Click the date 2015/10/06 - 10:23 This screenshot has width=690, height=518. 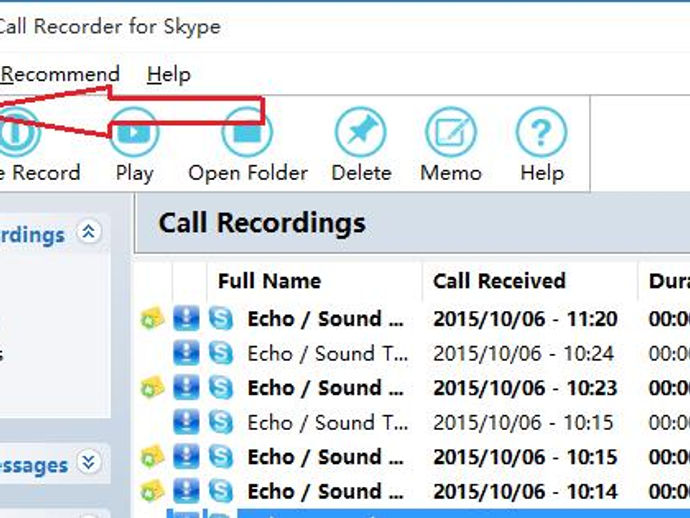click(x=525, y=388)
